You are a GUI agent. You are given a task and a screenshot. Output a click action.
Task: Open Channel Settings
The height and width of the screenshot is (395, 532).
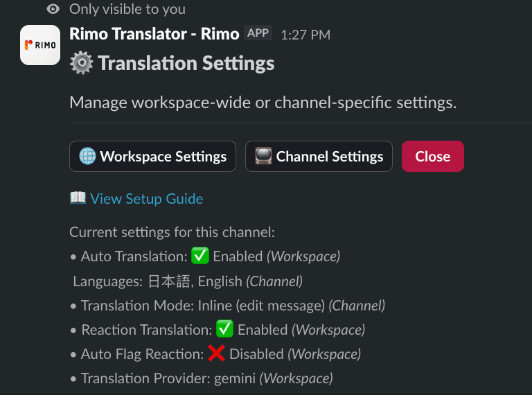click(x=319, y=157)
